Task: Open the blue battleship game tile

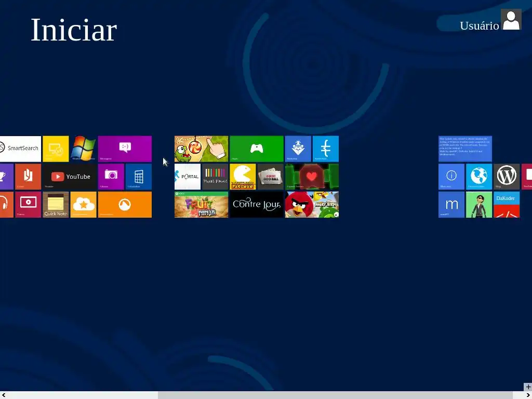Action: [x=298, y=149]
